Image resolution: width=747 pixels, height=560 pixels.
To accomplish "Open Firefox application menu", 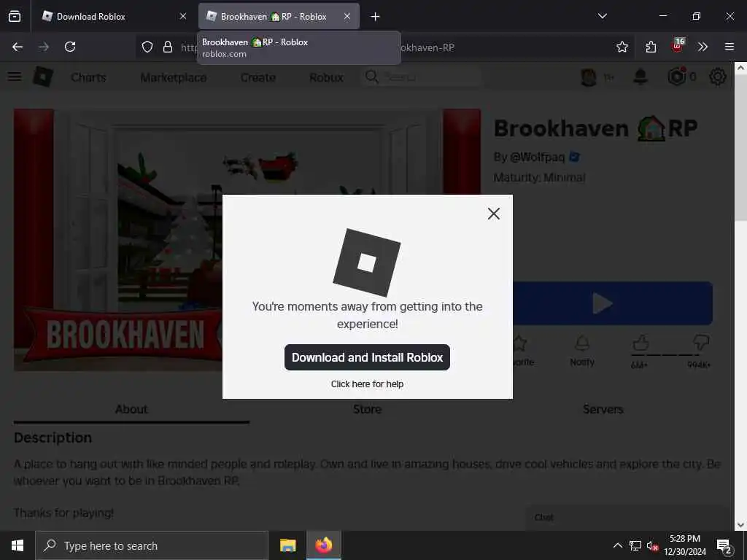I will (729, 47).
